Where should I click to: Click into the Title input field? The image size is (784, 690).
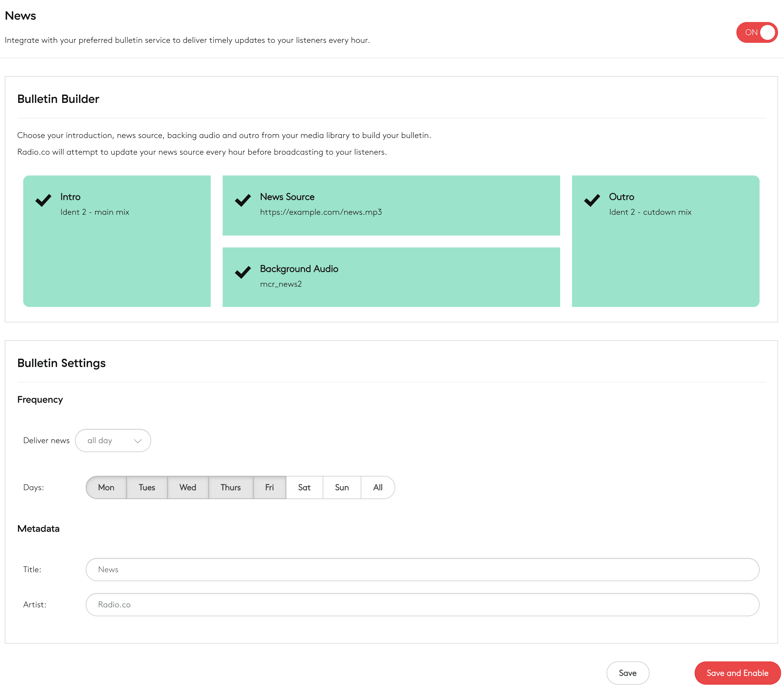pyautogui.click(x=422, y=569)
